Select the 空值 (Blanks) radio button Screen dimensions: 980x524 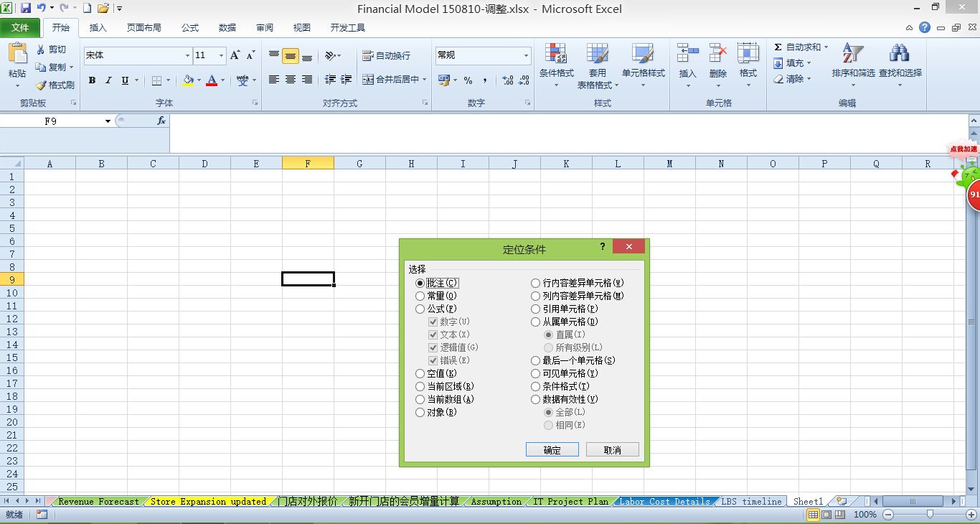(x=420, y=373)
